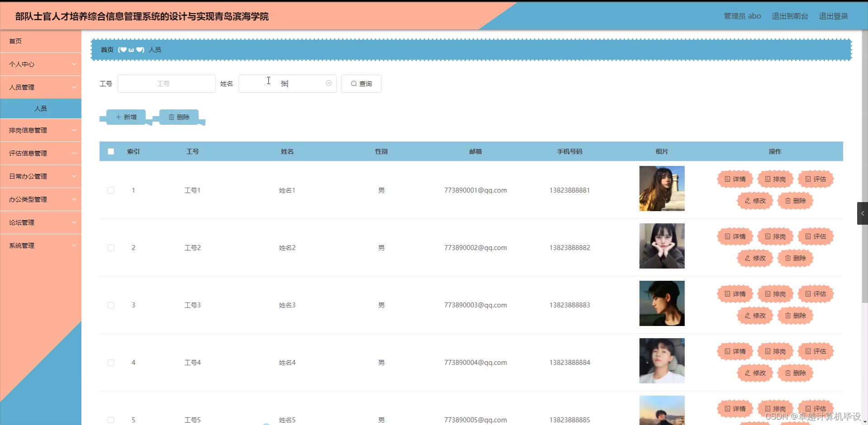Click 排岗 icon button for 姓名2
868x425 pixels.
(x=775, y=236)
